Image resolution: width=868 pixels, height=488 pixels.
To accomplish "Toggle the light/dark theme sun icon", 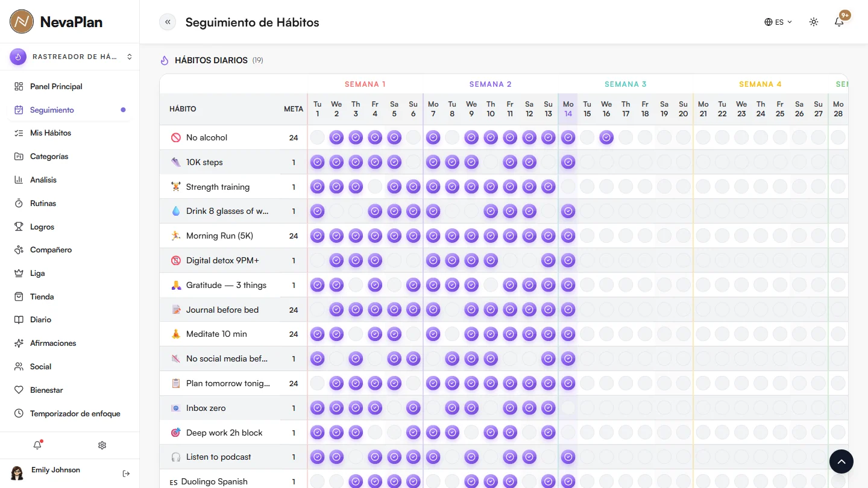I will pos(814,22).
